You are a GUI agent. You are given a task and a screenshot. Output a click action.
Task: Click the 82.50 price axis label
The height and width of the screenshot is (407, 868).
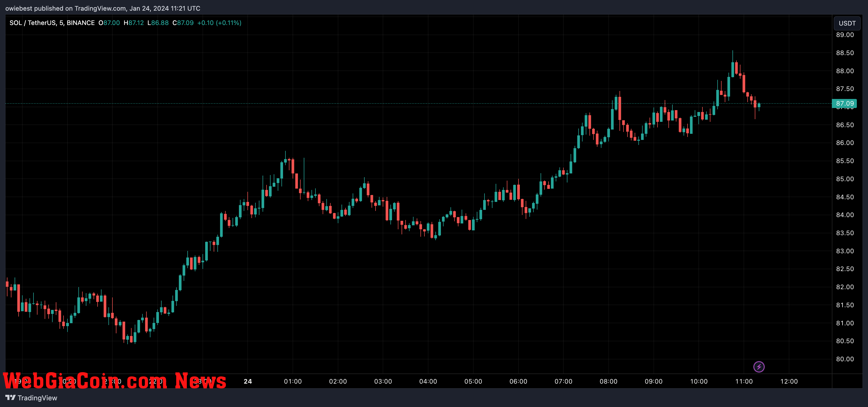point(845,269)
